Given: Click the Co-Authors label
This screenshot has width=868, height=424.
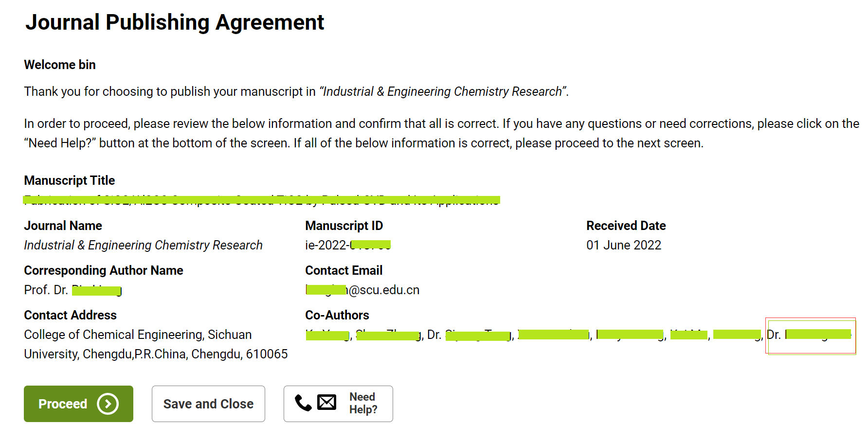Looking at the screenshot, I should click(x=337, y=315).
